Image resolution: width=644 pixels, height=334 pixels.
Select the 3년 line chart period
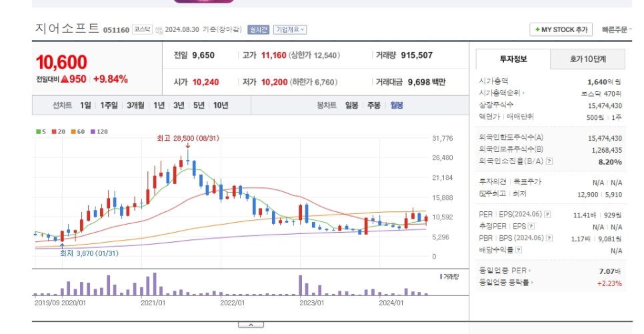[179, 105]
